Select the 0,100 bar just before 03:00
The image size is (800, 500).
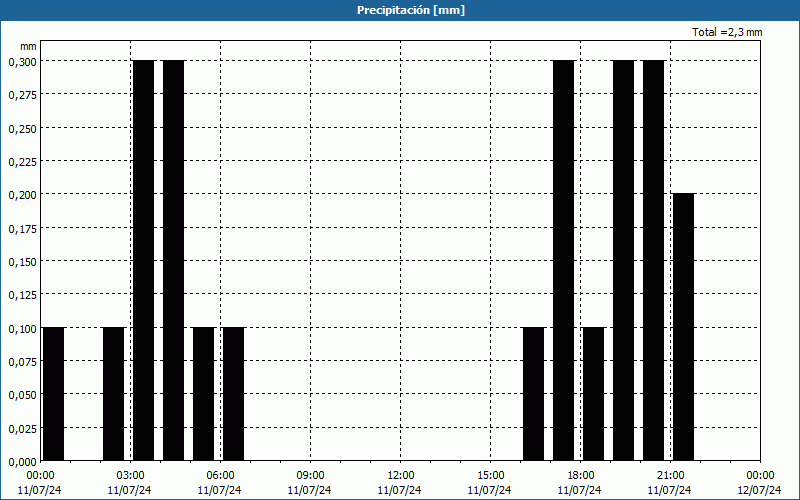click(114, 394)
